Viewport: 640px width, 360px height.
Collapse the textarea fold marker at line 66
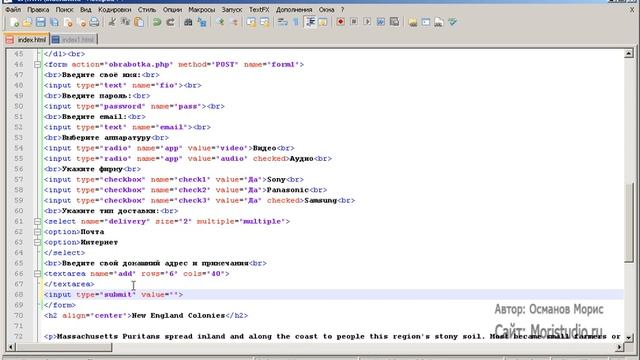(x=37, y=274)
